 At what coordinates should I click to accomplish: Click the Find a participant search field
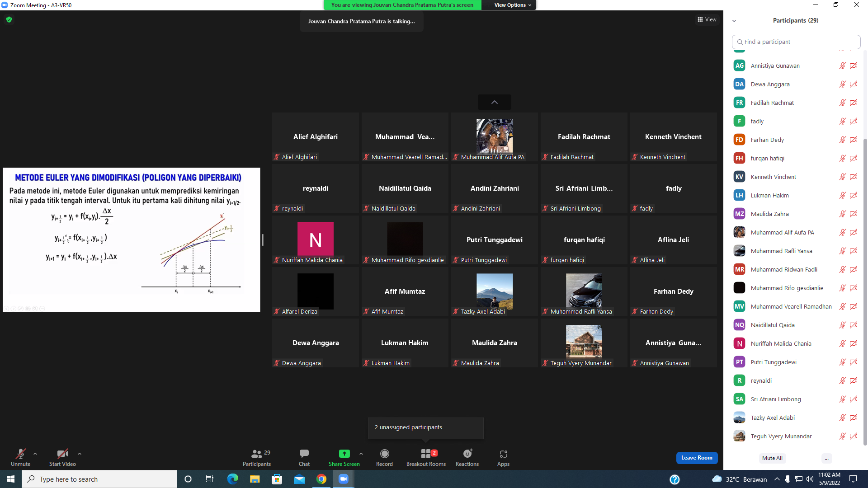pos(796,42)
